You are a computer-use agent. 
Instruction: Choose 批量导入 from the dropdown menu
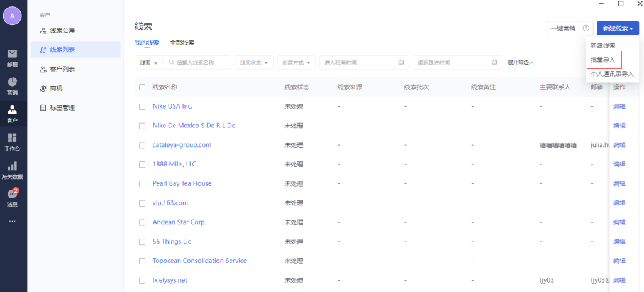(603, 60)
